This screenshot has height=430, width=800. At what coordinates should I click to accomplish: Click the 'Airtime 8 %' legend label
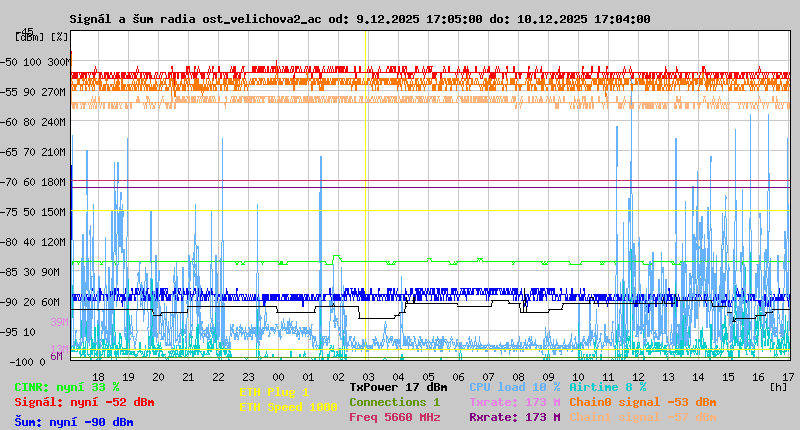coord(608,387)
